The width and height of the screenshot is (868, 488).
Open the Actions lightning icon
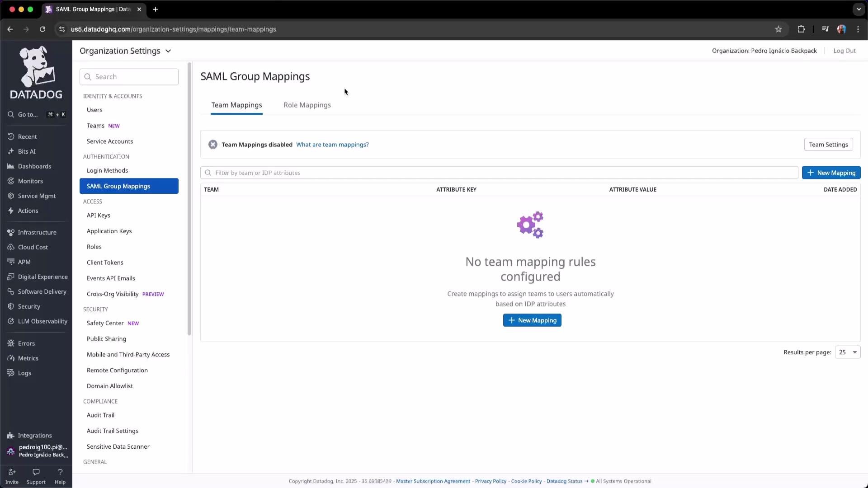[x=11, y=211]
